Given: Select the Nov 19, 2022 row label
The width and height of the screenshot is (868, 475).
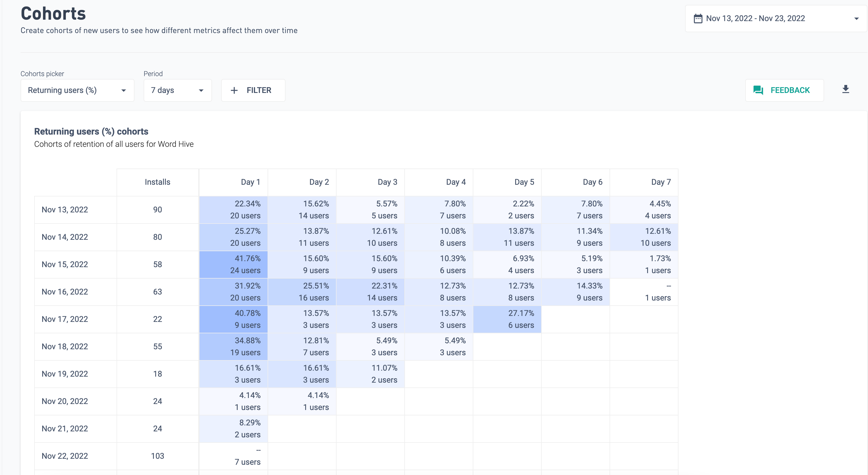Looking at the screenshot, I should [65, 374].
